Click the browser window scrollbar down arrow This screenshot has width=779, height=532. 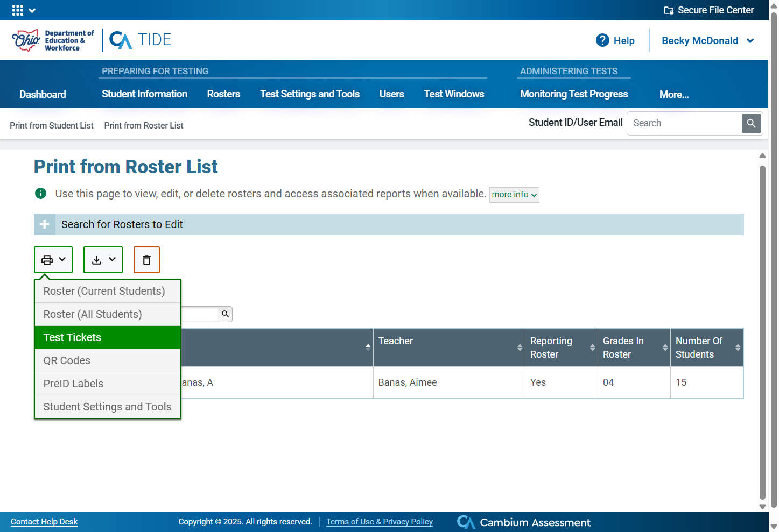click(x=774, y=527)
